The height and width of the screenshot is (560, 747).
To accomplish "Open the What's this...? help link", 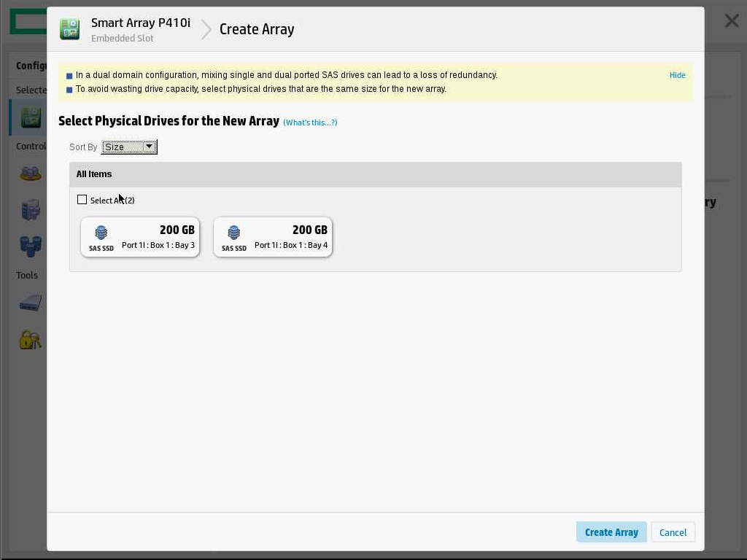I will [310, 122].
